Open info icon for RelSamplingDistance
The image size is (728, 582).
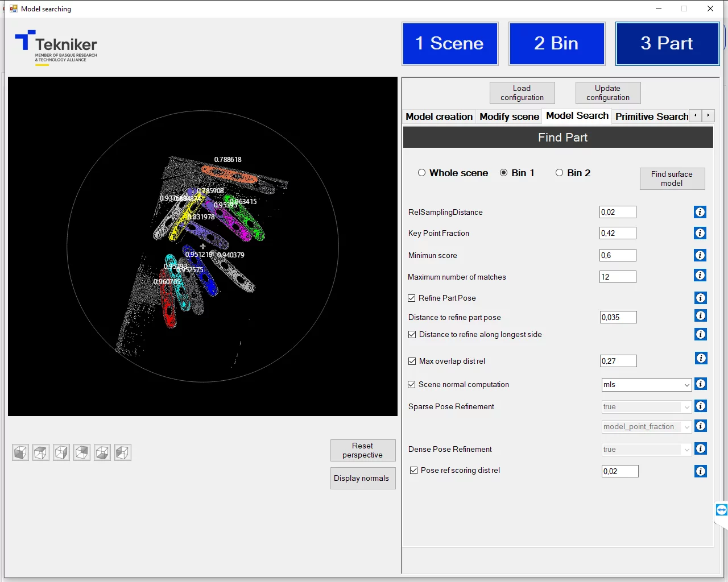[700, 212]
